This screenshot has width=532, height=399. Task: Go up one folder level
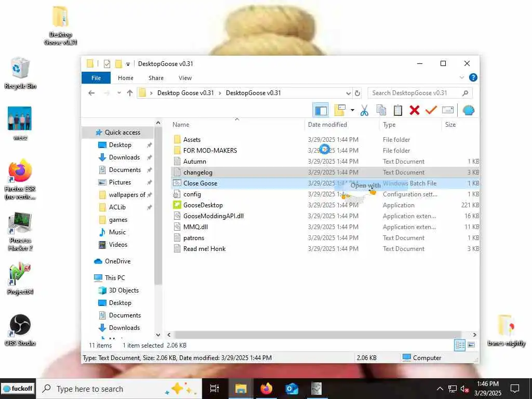(x=129, y=93)
